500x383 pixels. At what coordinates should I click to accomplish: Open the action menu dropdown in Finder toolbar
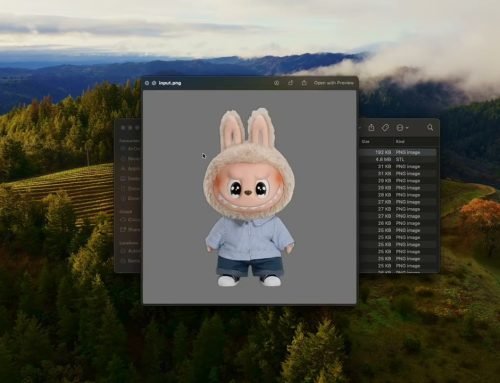click(402, 128)
